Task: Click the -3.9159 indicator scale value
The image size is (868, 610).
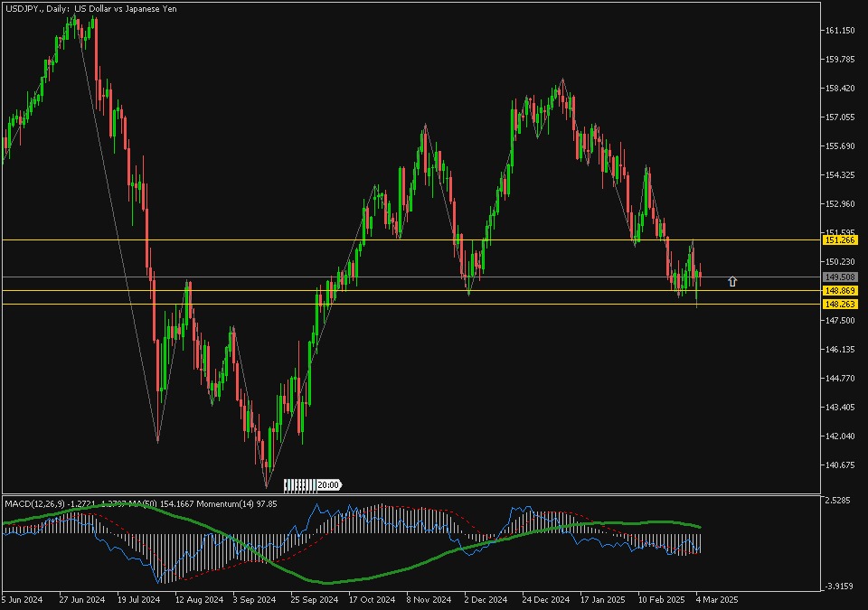Action: [838, 587]
